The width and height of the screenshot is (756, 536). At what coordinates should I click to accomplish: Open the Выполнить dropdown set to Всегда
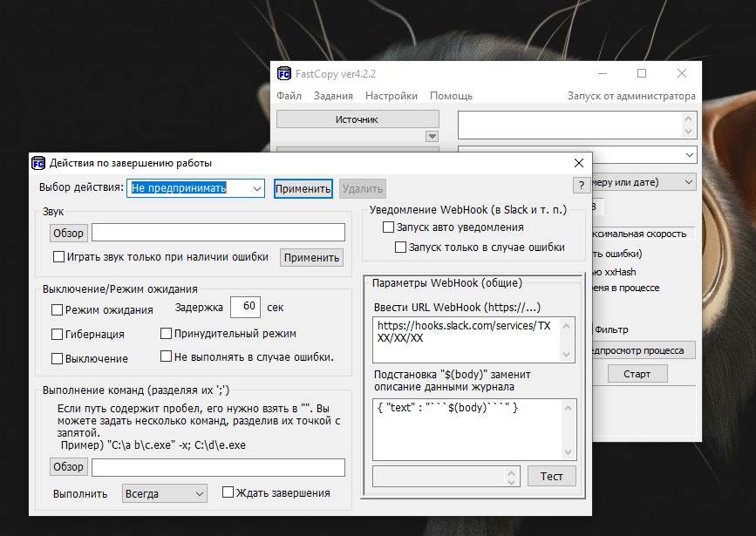(x=165, y=493)
